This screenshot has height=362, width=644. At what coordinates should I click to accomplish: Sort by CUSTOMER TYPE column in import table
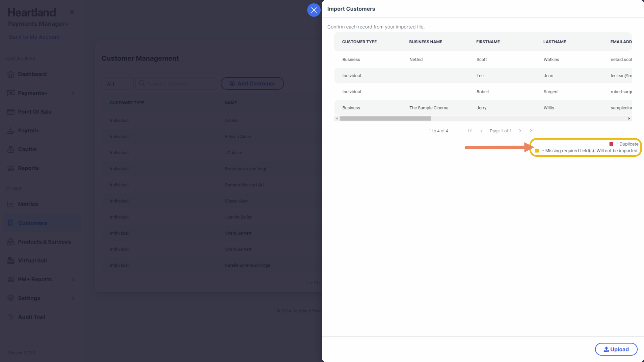point(359,42)
